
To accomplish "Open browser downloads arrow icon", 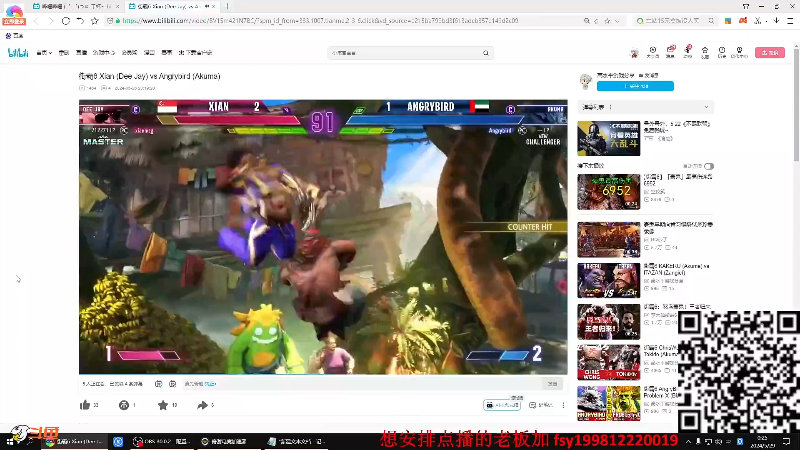I will [776, 21].
